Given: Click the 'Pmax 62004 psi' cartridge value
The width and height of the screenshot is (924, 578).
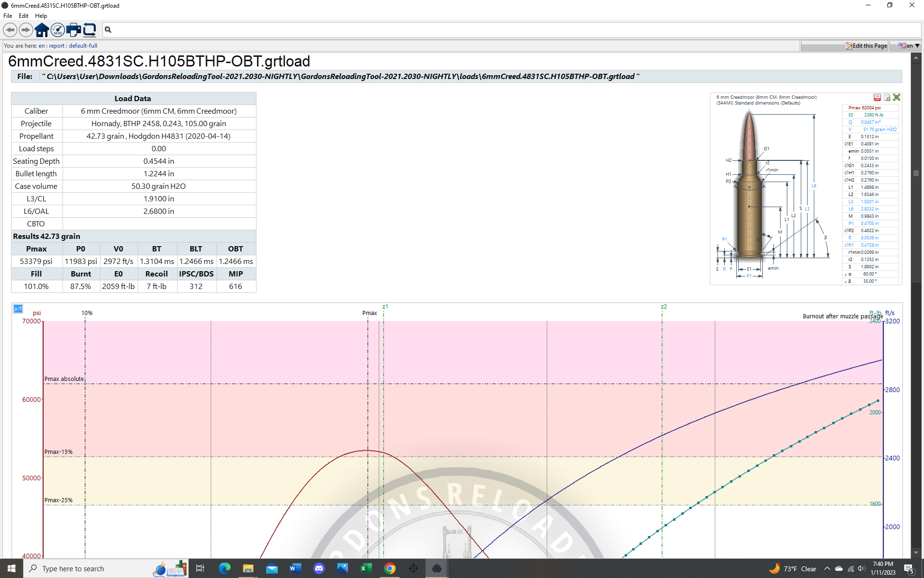Looking at the screenshot, I should tap(864, 108).
